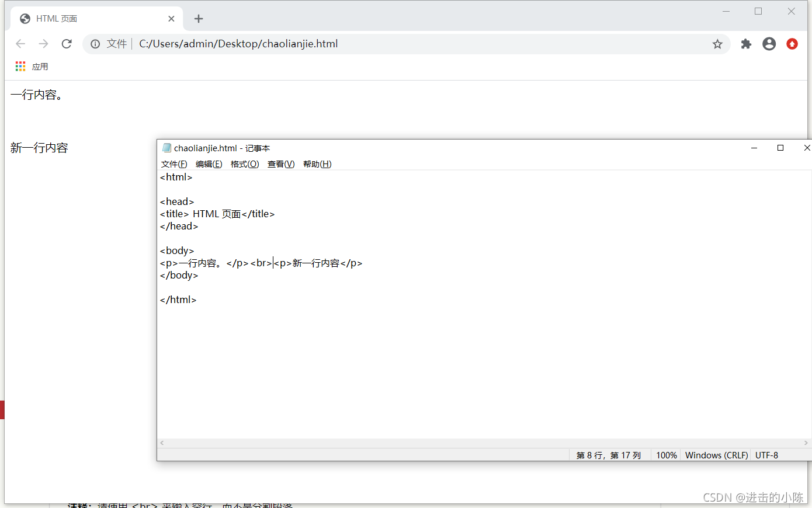The width and height of the screenshot is (812, 508).
Task: Open a new browser tab with plus
Action: click(199, 19)
